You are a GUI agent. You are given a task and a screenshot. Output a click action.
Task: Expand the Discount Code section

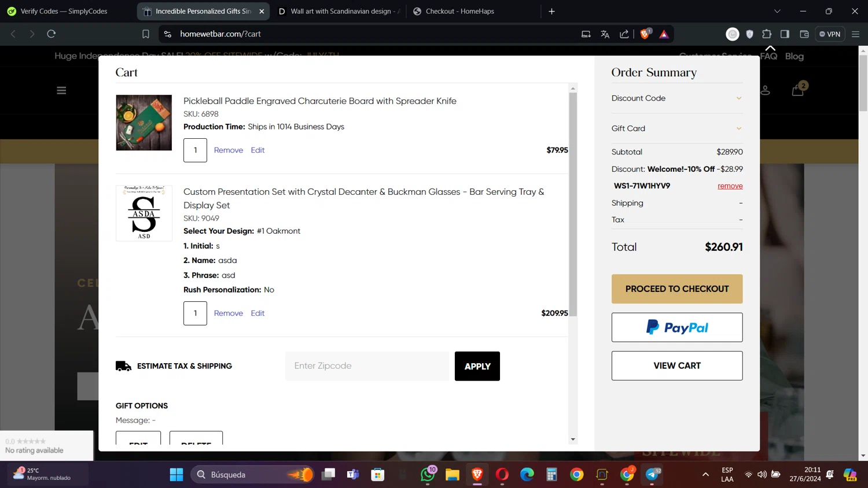point(677,98)
